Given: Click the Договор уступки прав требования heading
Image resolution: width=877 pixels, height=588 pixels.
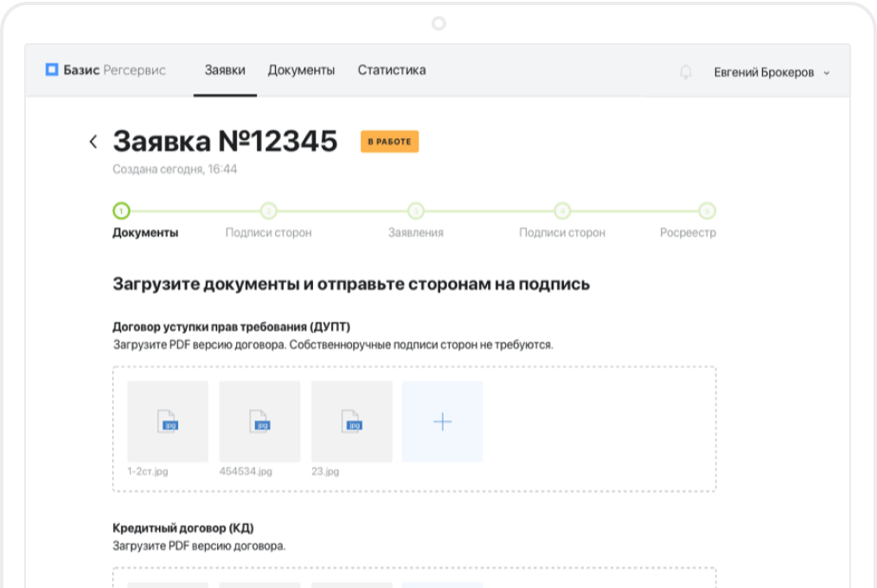Looking at the screenshot, I should click(231, 326).
